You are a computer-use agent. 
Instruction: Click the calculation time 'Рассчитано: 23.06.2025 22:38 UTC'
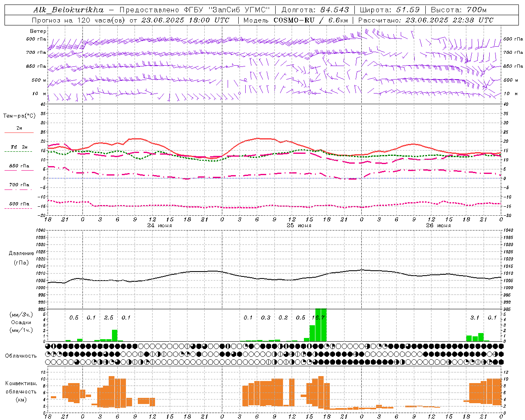(x=426, y=20)
